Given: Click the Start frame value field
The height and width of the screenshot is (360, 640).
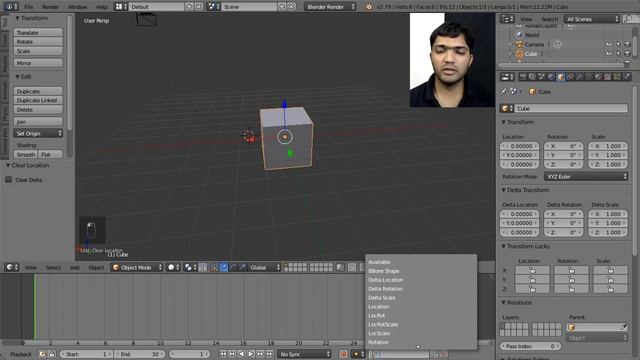Looking at the screenshot, I should tap(87, 354).
